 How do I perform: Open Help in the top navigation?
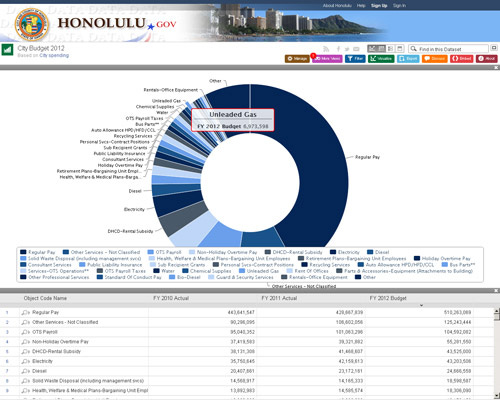click(x=361, y=6)
